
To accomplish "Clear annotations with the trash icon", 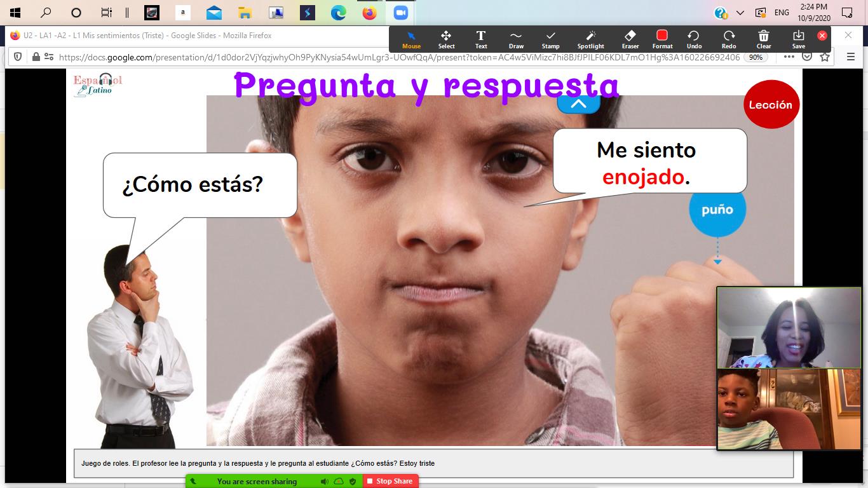I will click(x=764, y=39).
